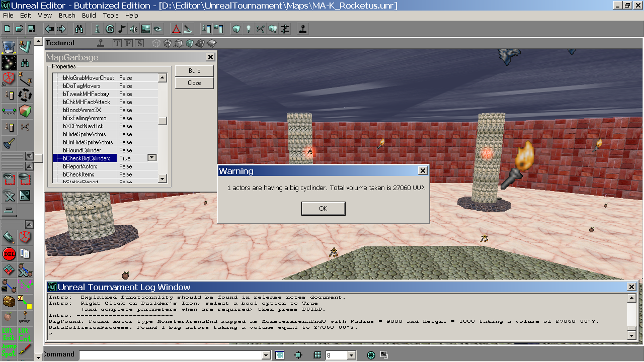
Task: Open the music browser note icon
Action: pyautogui.click(x=122, y=29)
